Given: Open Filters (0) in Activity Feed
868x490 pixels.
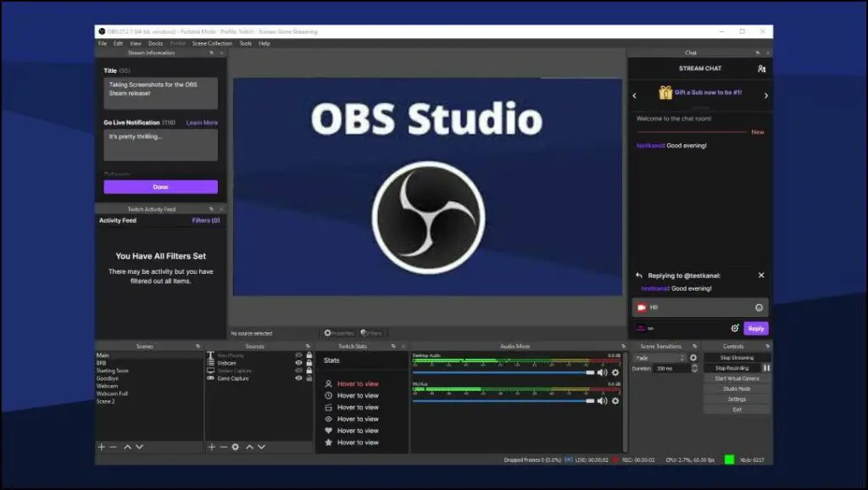Looking at the screenshot, I should [206, 220].
